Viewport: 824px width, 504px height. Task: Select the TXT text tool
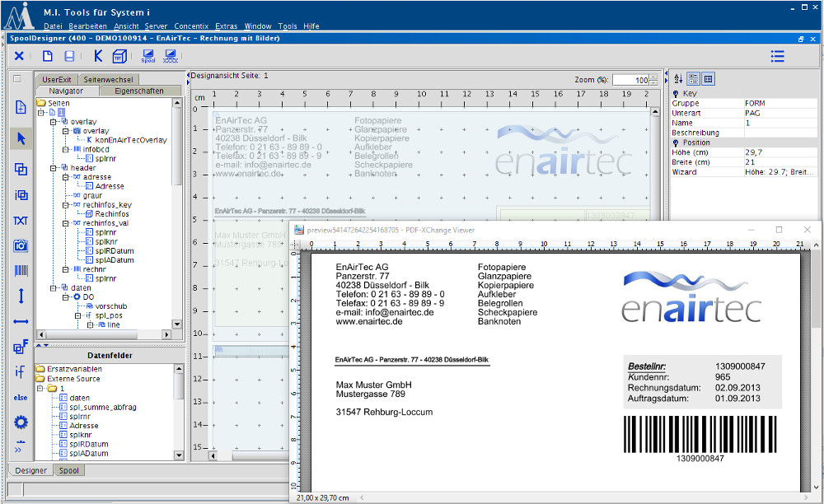pos(21,221)
